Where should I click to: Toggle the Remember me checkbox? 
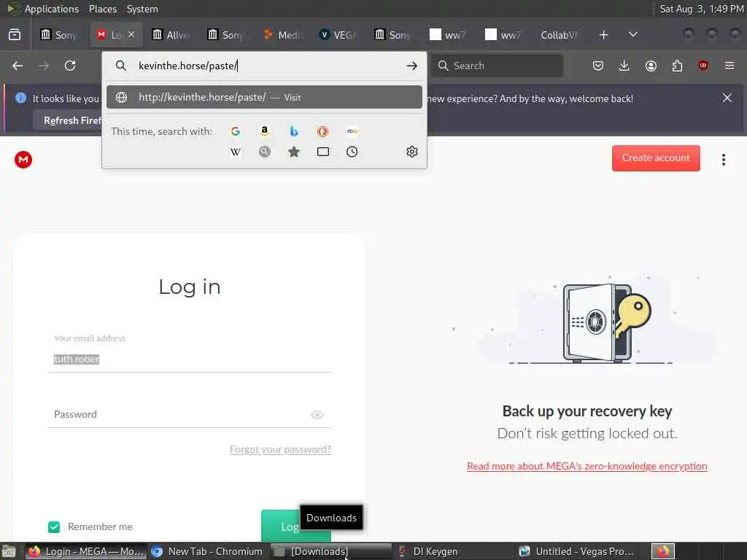click(x=54, y=526)
